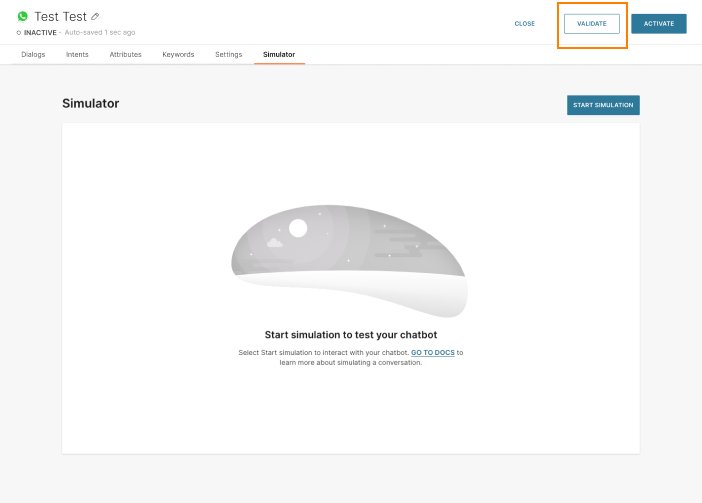
Task: Switch to the Intents tab
Action: click(x=77, y=54)
